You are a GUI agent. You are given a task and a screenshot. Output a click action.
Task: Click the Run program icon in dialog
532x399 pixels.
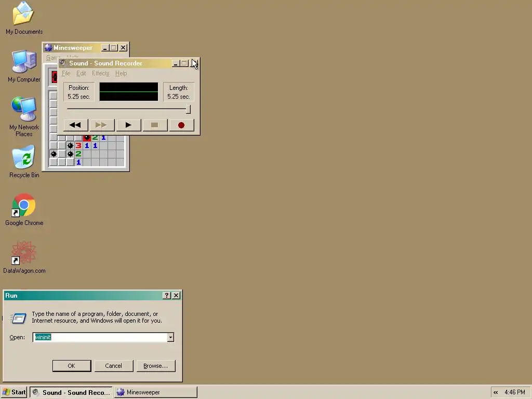[x=18, y=318]
